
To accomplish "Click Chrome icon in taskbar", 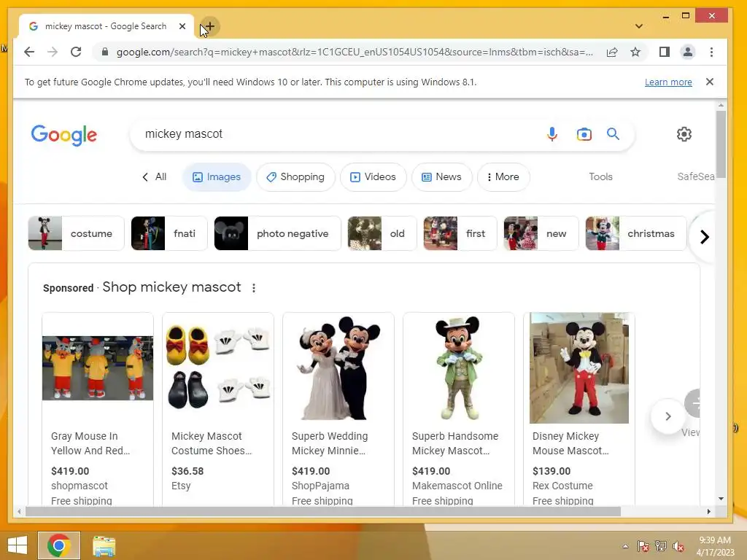I will 58,545.
